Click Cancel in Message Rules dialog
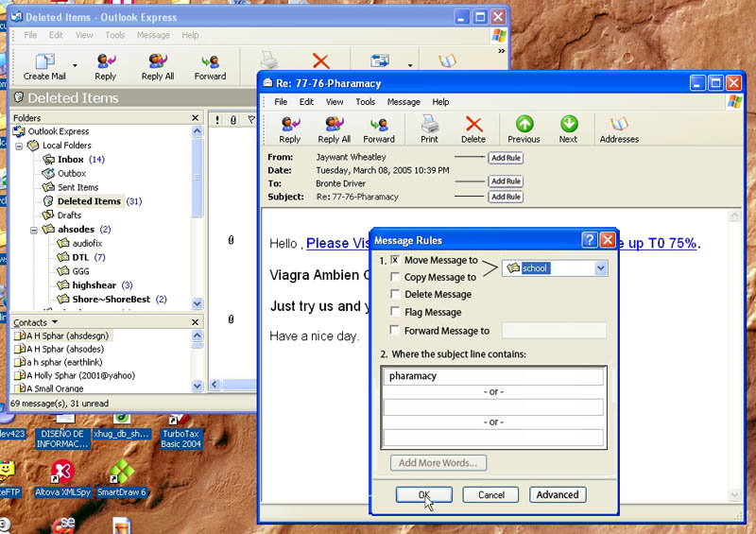756x534 pixels. tap(490, 494)
